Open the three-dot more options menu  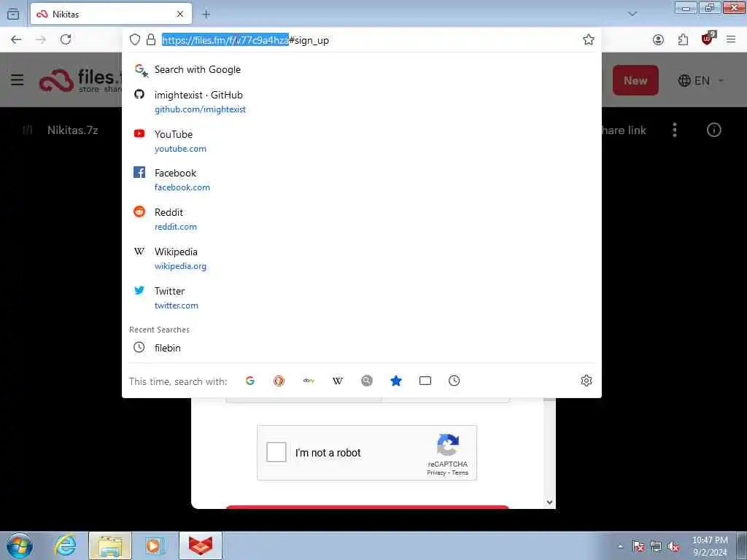675,130
